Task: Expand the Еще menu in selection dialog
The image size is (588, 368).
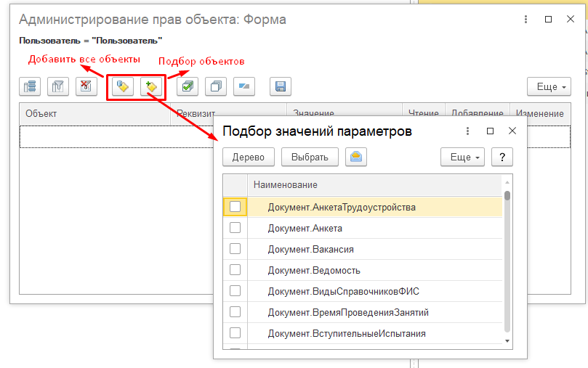Action: tap(462, 157)
